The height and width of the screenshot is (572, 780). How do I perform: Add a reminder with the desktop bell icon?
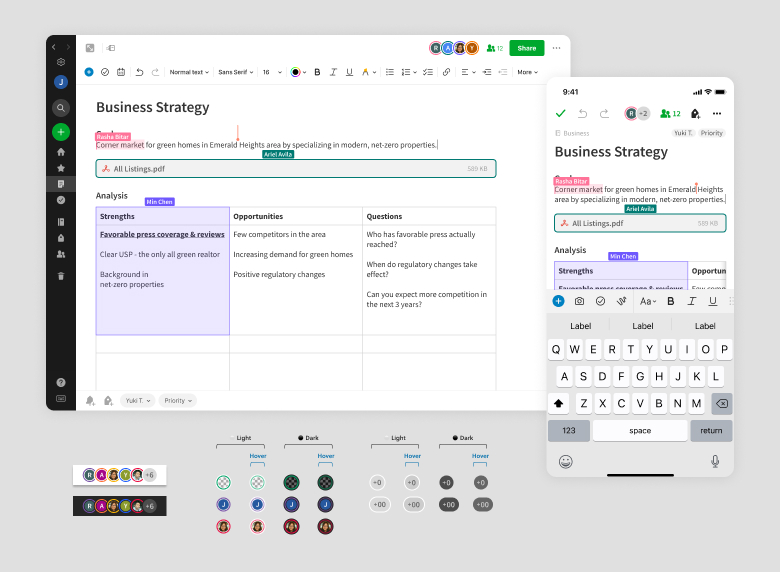point(90,400)
